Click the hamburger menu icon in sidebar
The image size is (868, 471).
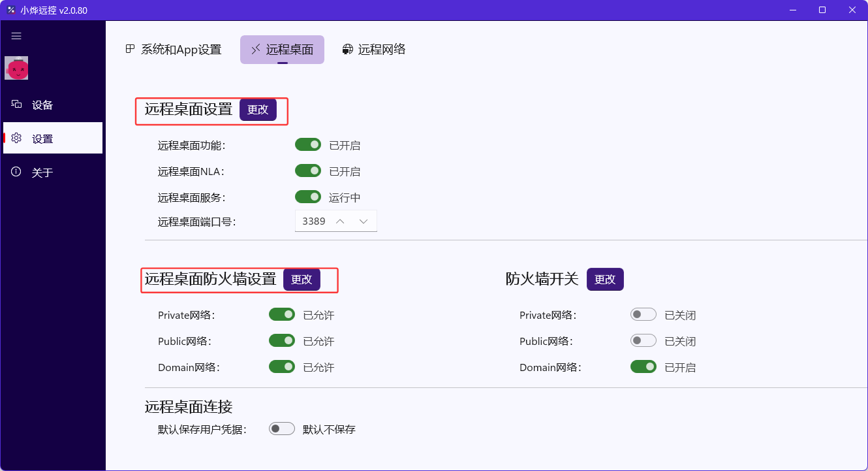click(16, 37)
